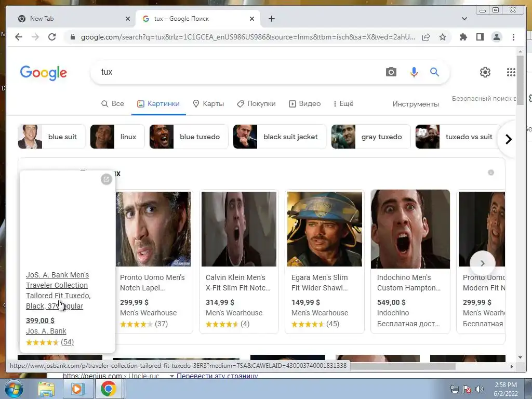Viewport: 532px width, 399px height.
Task: Open the Google apps grid
Action: point(511,72)
